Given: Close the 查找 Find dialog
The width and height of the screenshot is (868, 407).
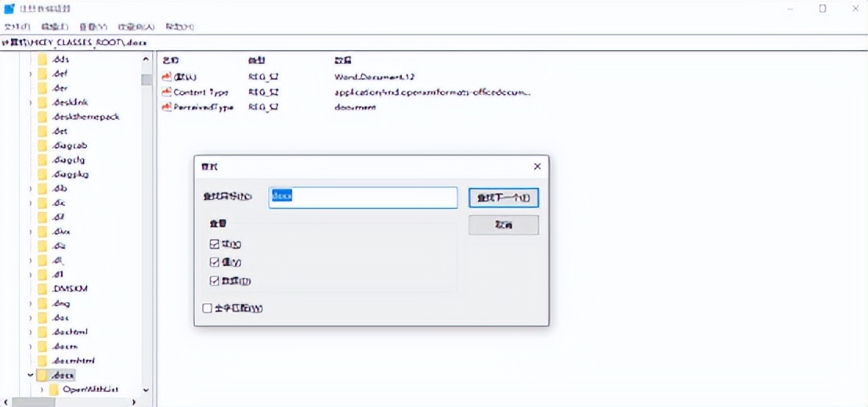Looking at the screenshot, I should click(x=537, y=167).
